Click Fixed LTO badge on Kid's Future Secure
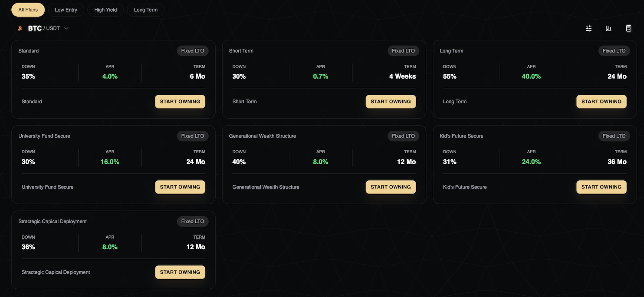Screen dimensions: 644x297 click(x=614, y=136)
